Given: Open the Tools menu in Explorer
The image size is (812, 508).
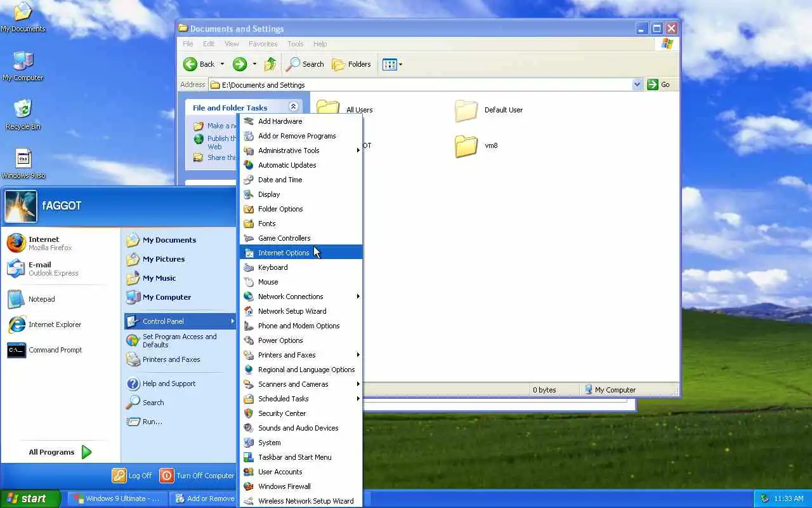Looking at the screenshot, I should pos(296,44).
